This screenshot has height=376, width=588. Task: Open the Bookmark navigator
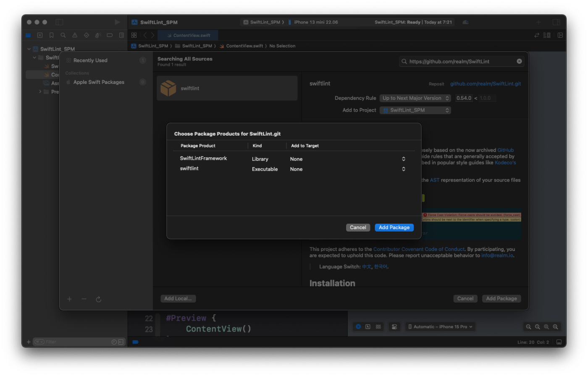tap(51, 35)
